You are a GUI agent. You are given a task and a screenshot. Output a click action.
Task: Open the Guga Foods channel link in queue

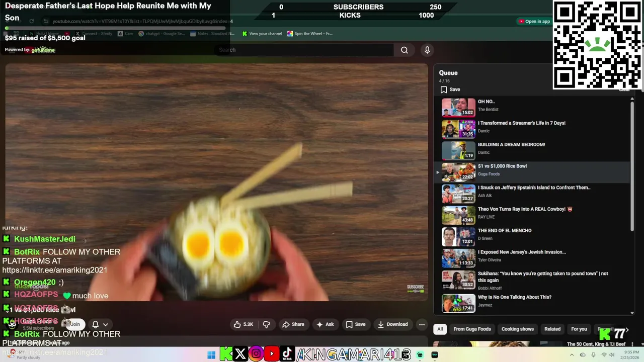tap(489, 174)
